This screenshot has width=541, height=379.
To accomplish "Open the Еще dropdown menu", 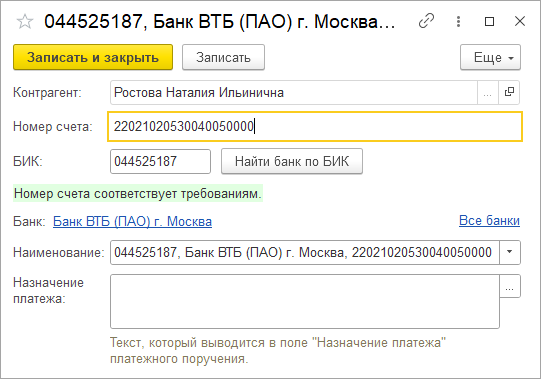I will 490,57.
